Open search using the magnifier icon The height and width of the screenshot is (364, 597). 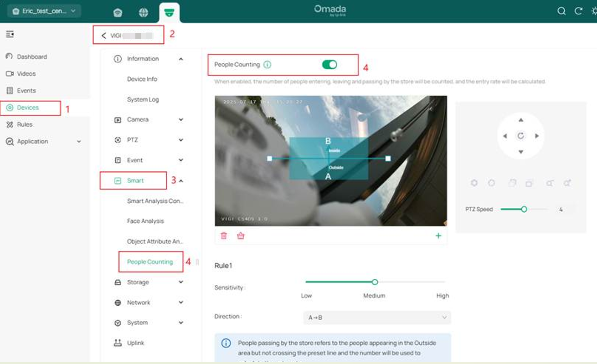point(561,11)
